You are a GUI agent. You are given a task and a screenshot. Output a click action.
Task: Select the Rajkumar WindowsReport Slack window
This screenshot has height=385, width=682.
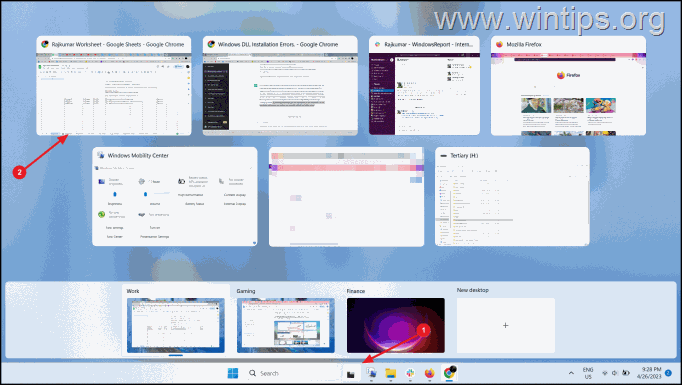(x=424, y=86)
